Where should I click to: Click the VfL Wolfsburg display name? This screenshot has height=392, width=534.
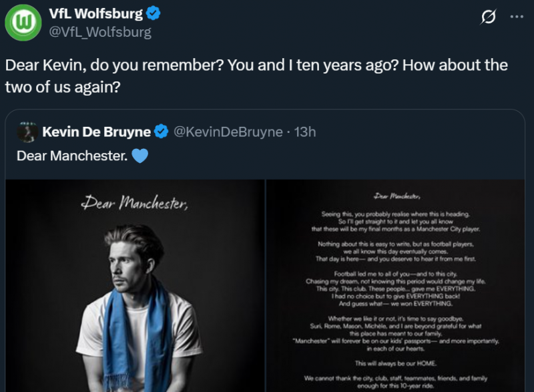(x=96, y=13)
